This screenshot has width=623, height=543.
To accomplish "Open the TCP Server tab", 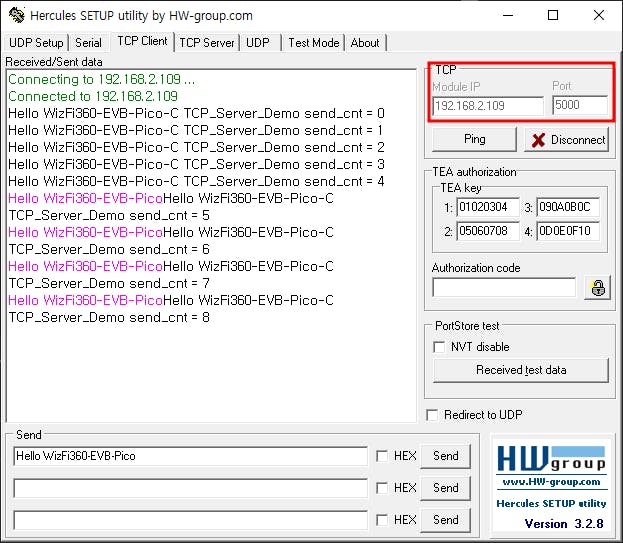I will pyautogui.click(x=207, y=43).
